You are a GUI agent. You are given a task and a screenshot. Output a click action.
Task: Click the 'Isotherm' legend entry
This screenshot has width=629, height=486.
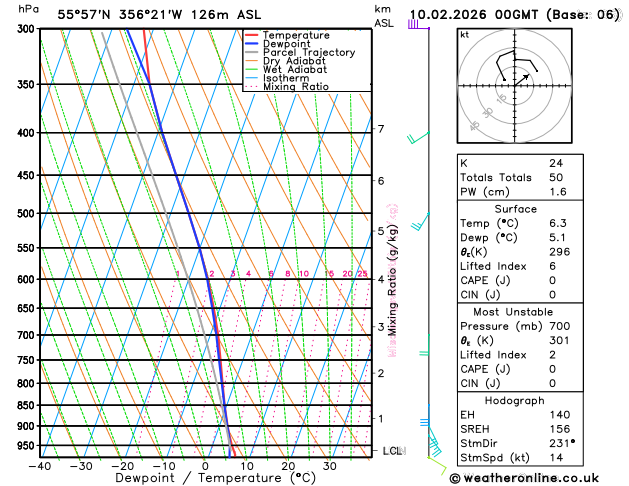(277, 78)
